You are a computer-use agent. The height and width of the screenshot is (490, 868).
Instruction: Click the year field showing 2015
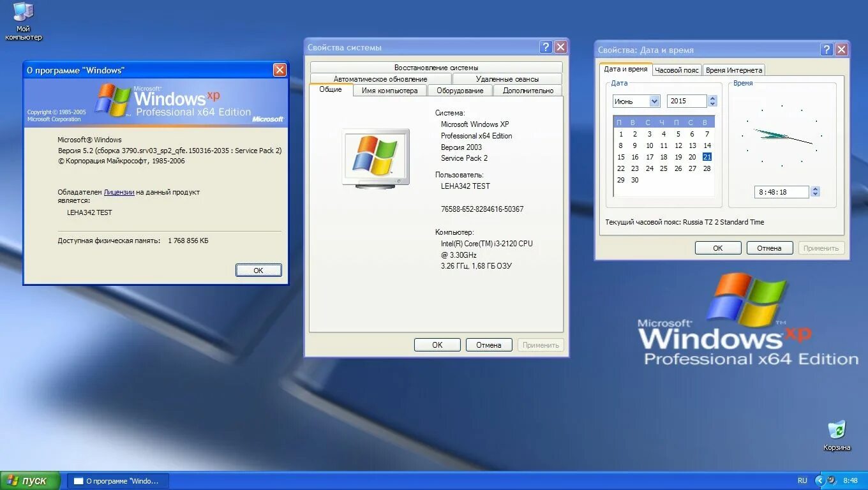pyautogui.click(x=687, y=101)
